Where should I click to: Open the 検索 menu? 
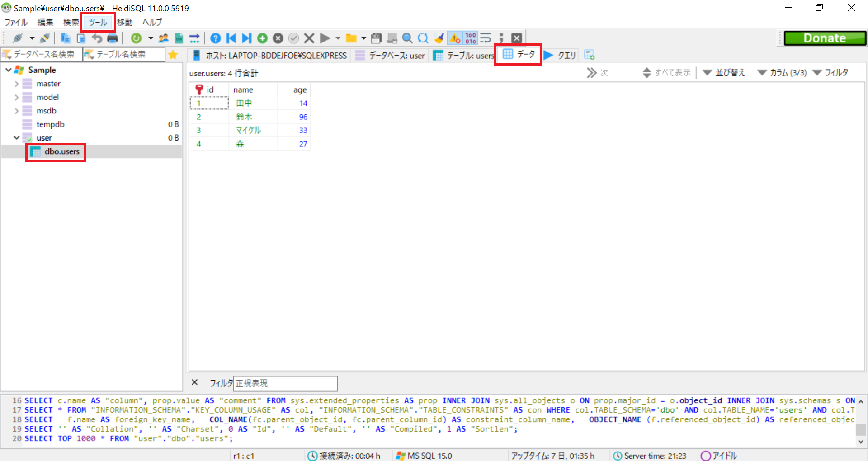(x=71, y=22)
